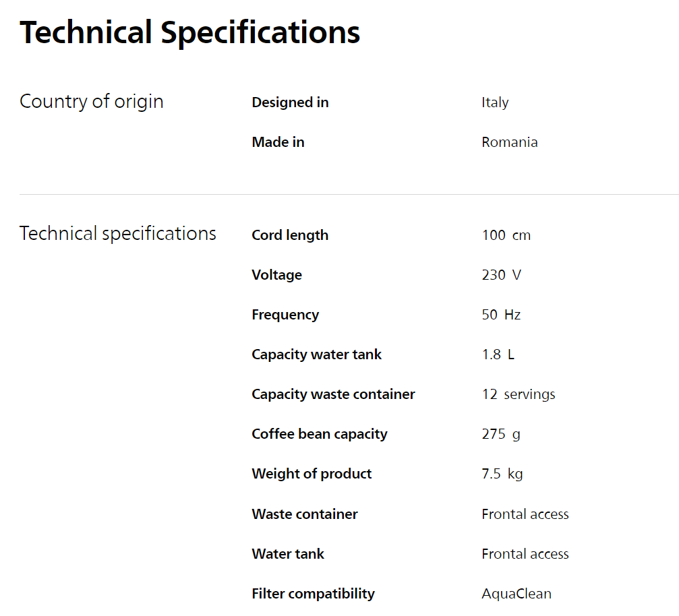Click the Capacity waste container label

click(334, 395)
